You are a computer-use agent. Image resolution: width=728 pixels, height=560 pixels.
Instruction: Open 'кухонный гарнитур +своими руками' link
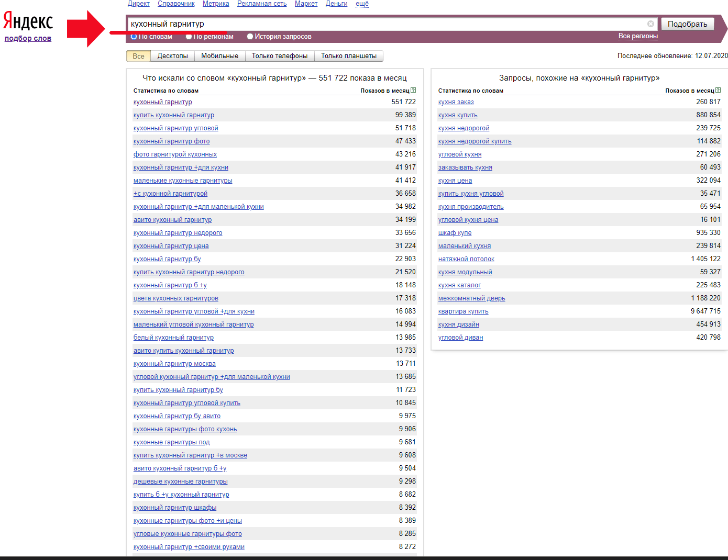[189, 547]
